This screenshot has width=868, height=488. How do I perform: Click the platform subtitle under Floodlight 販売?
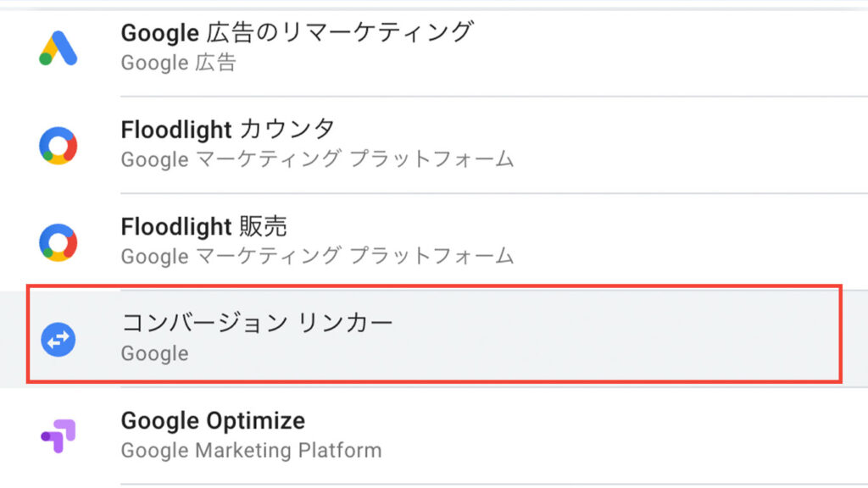318,256
